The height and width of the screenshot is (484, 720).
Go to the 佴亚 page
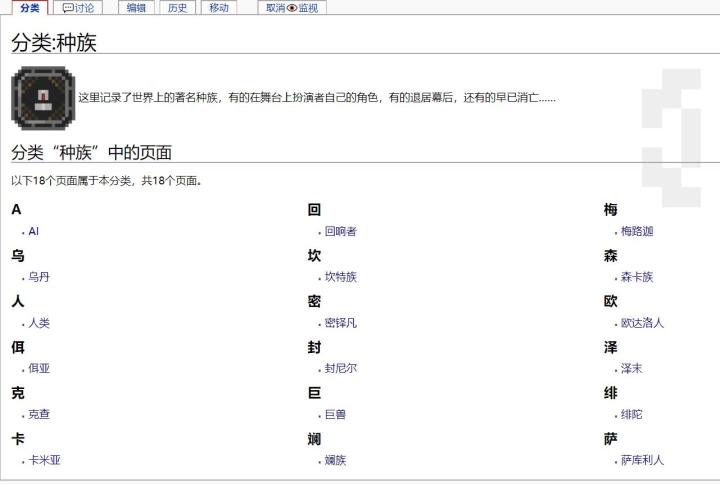(39, 368)
